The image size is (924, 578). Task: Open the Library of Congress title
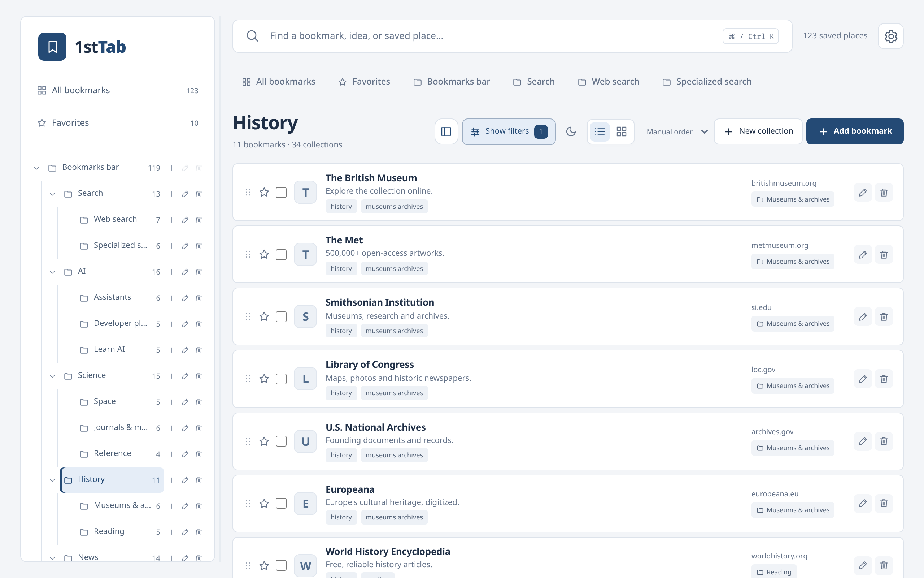[369, 364]
